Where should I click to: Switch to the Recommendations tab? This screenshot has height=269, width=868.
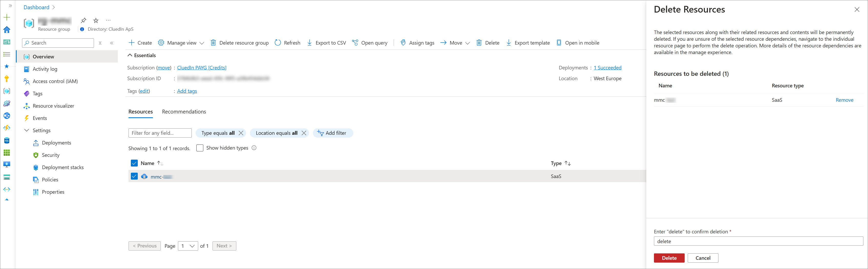tap(184, 112)
